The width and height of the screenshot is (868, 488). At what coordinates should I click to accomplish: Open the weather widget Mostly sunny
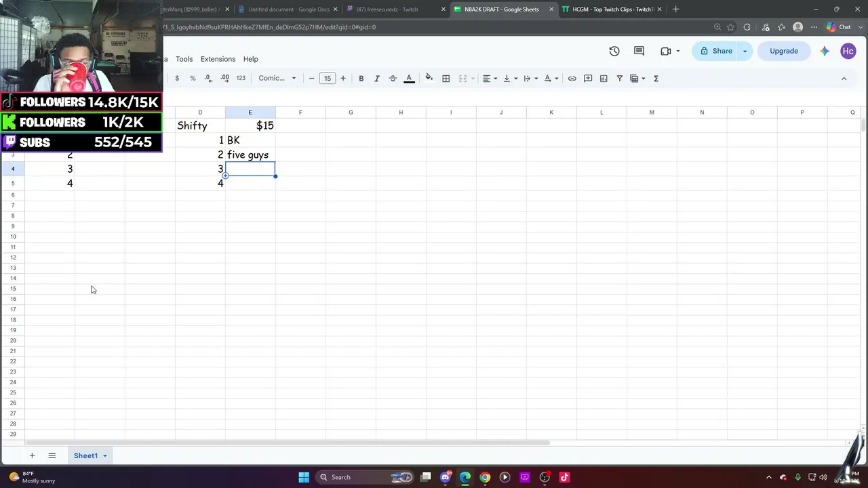(x=31, y=477)
